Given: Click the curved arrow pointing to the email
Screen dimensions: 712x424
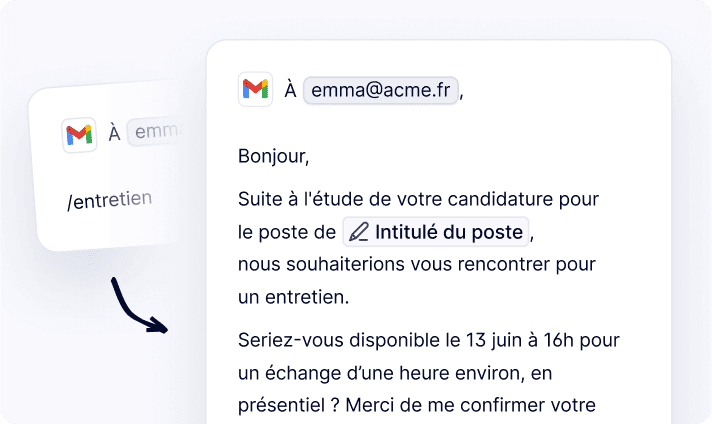Looking at the screenshot, I should (139, 306).
